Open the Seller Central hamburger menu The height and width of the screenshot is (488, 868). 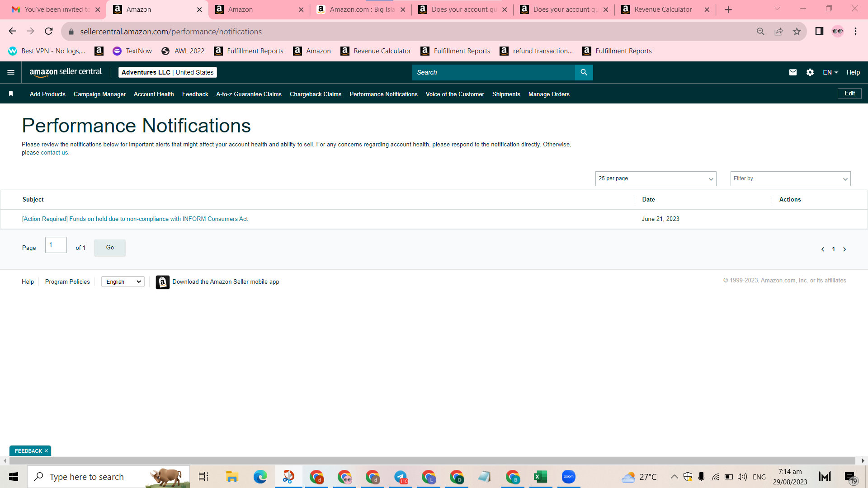(11, 72)
